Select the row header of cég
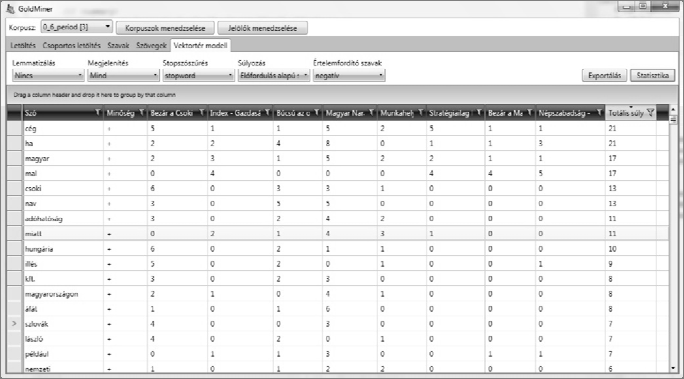This screenshot has height=379, width=684. point(14,128)
